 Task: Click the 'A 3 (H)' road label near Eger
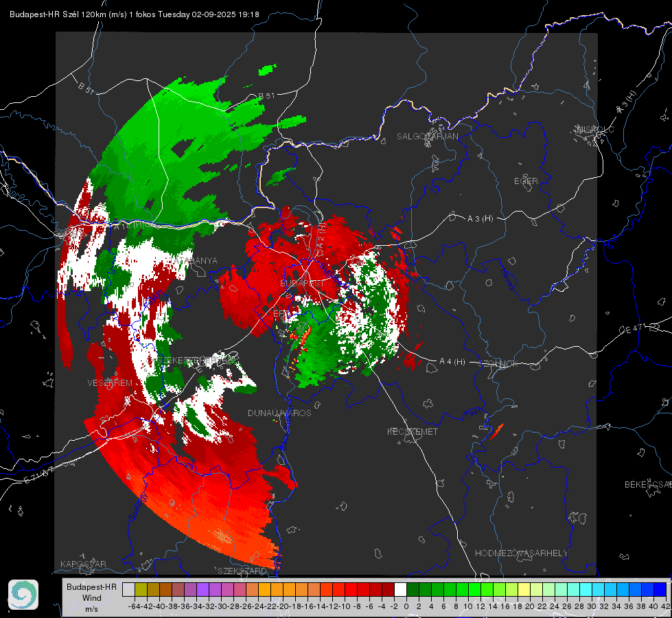click(x=480, y=219)
